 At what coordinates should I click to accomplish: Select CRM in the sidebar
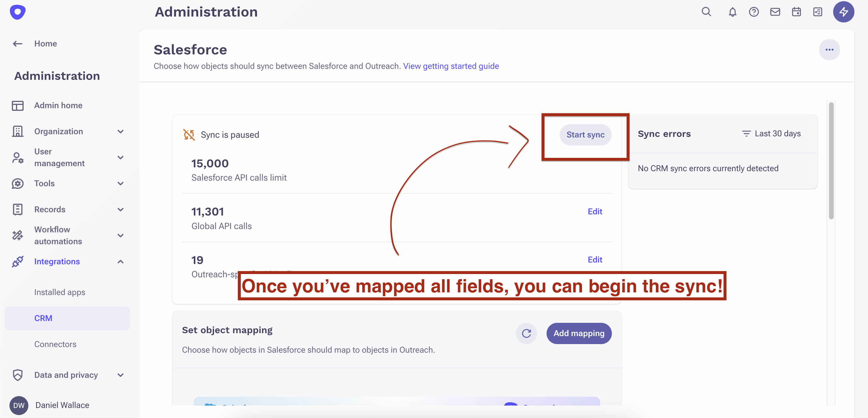(43, 318)
